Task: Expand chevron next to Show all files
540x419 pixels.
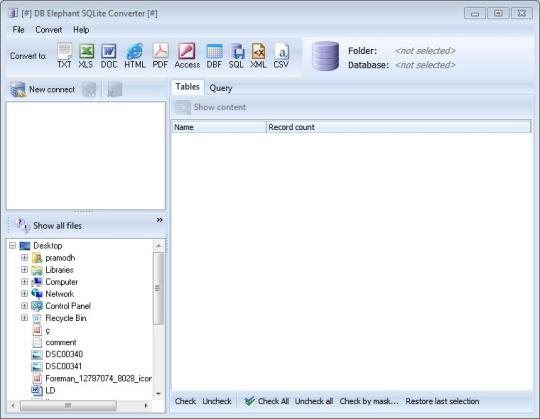Action: pyautogui.click(x=159, y=220)
